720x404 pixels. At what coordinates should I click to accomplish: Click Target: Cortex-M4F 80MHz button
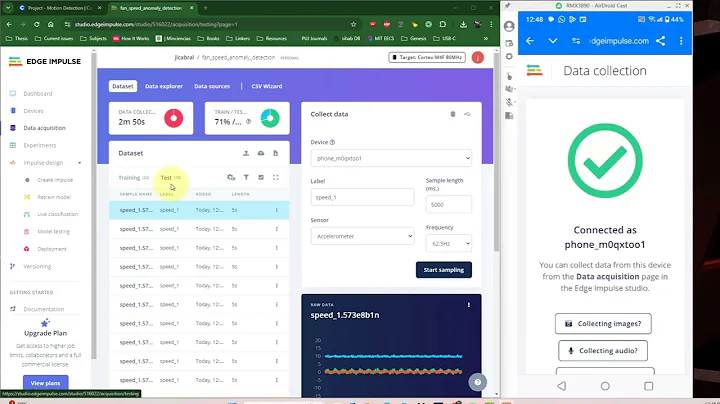[x=427, y=57]
